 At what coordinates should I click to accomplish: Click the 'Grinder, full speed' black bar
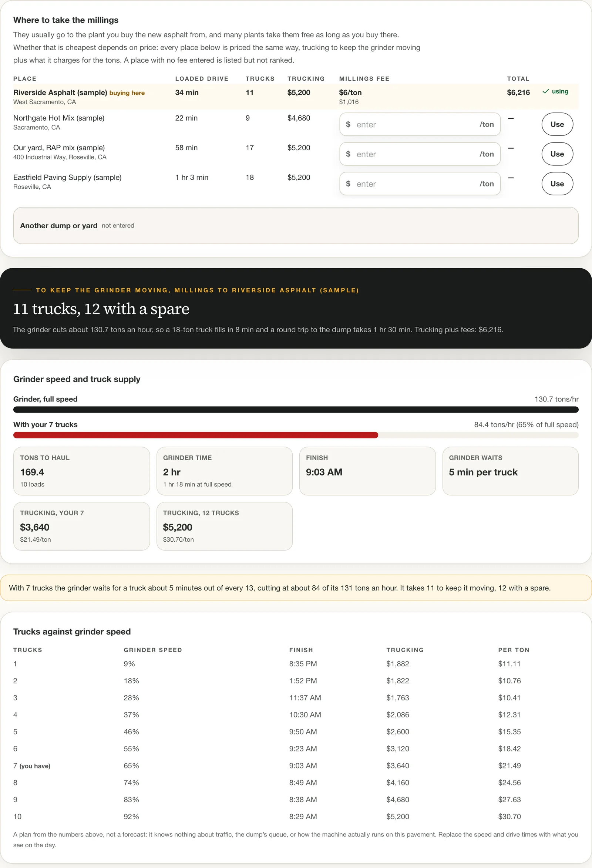click(x=296, y=410)
